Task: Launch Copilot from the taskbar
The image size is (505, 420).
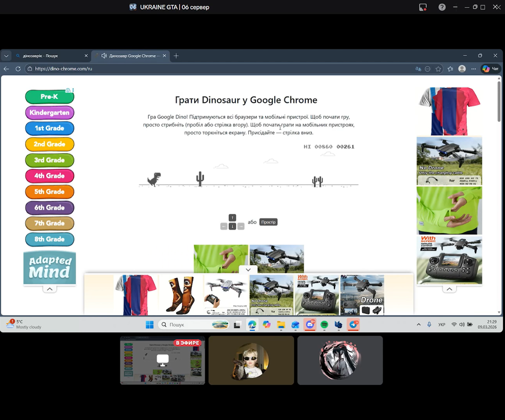Action: [267, 325]
